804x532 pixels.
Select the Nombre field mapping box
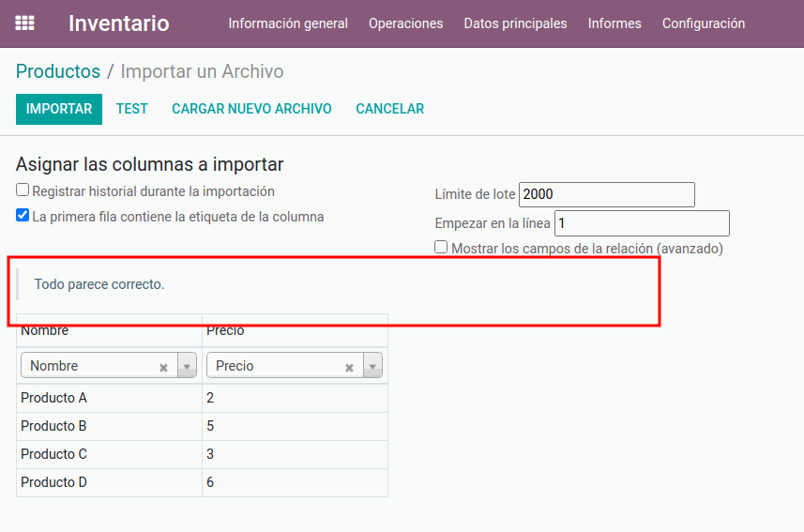tap(108, 366)
